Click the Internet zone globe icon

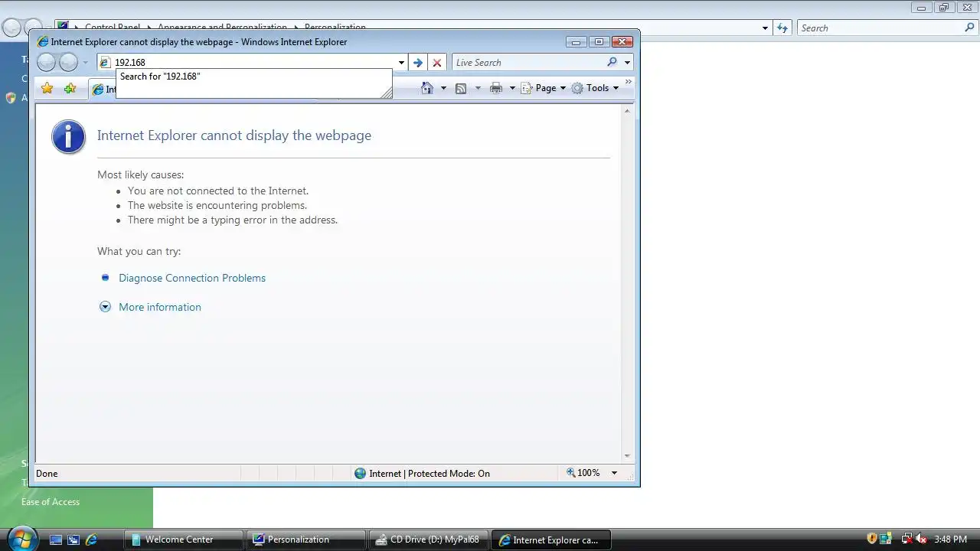pos(361,474)
